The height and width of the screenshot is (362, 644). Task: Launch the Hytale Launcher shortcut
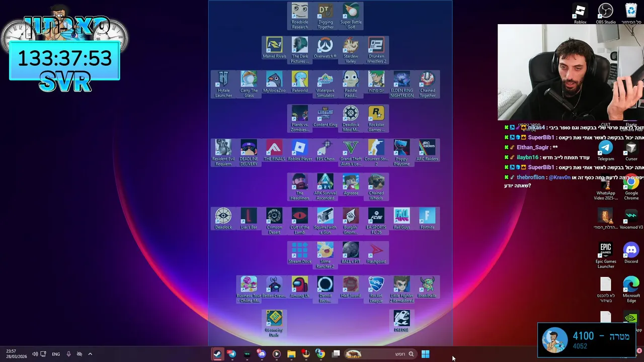pyautogui.click(x=223, y=84)
